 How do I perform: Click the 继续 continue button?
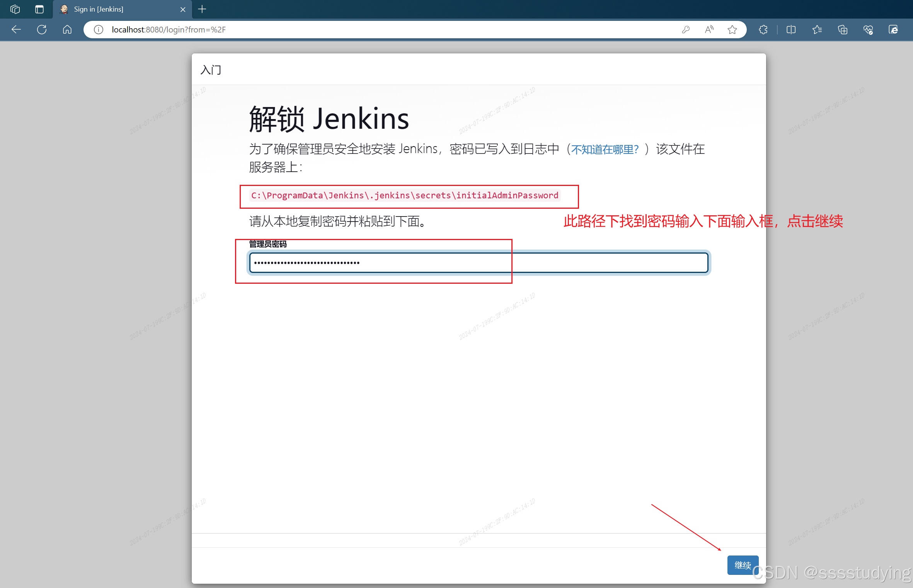[x=742, y=565]
